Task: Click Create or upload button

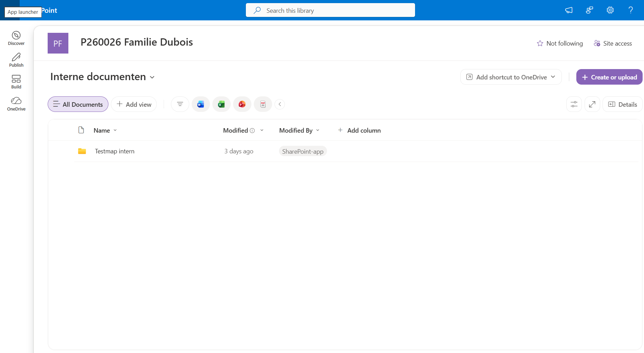Action: click(609, 77)
